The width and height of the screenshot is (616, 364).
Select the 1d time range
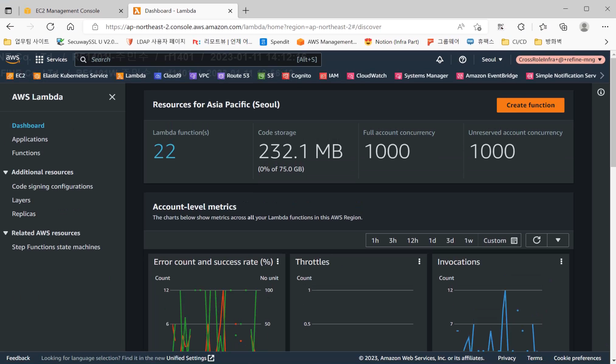click(x=432, y=240)
